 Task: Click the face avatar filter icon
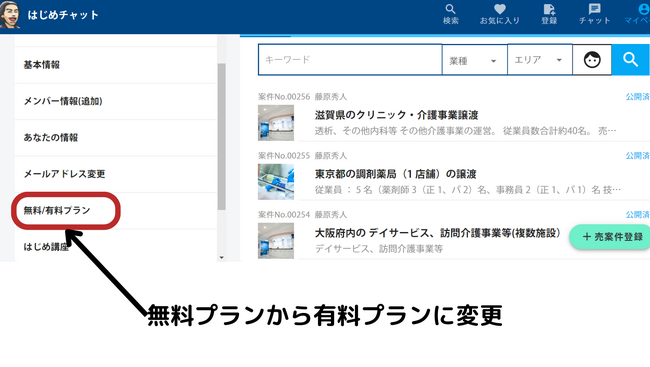592,60
